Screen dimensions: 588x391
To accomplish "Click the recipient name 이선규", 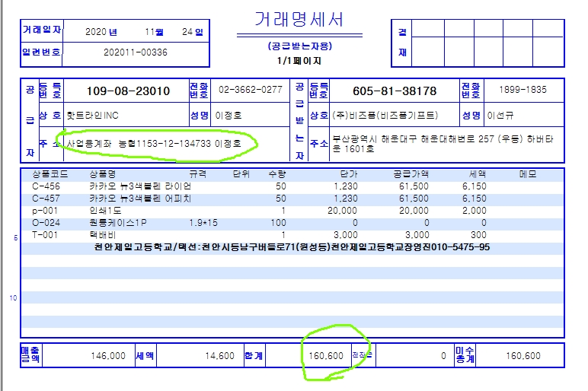I will tap(503, 116).
